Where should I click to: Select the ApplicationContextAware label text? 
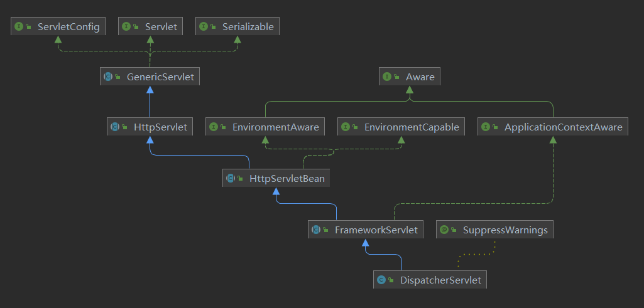pos(564,127)
